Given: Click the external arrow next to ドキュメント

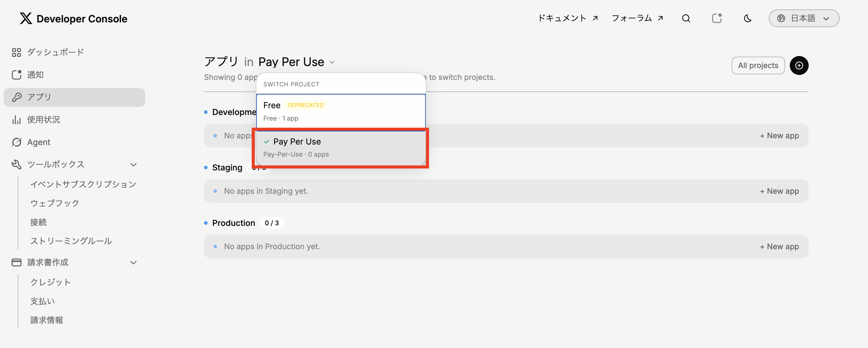Looking at the screenshot, I should (x=595, y=18).
